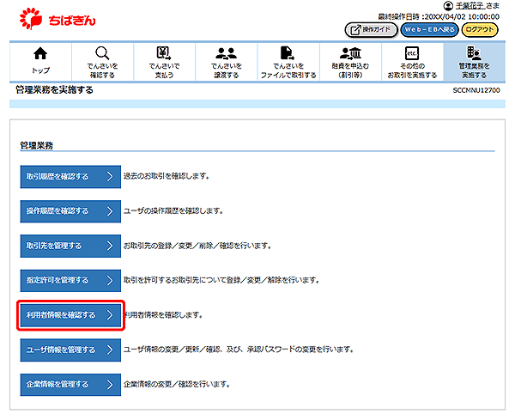Click the 管理業務を実施する menu label
The width and height of the screenshot is (515, 420).
pyautogui.click(x=474, y=70)
